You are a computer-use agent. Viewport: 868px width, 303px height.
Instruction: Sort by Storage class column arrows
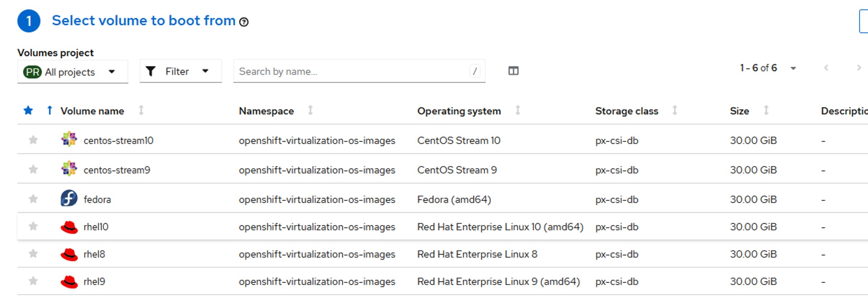pyautogui.click(x=675, y=110)
